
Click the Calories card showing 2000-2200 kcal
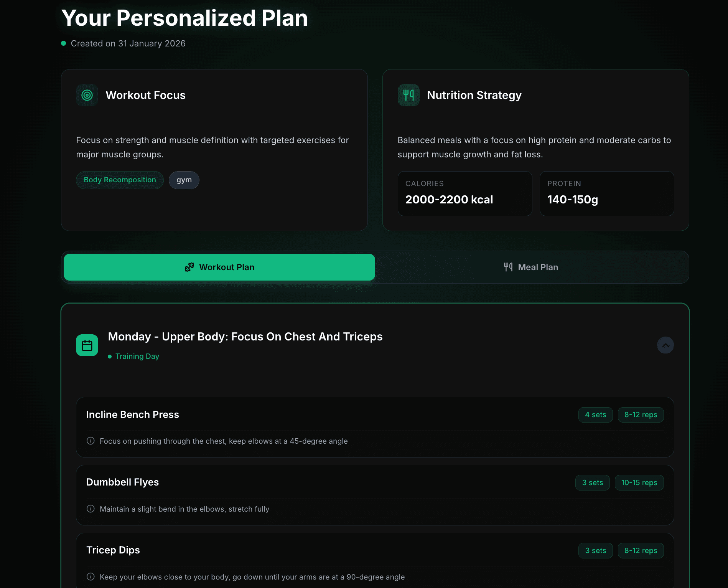(x=464, y=193)
